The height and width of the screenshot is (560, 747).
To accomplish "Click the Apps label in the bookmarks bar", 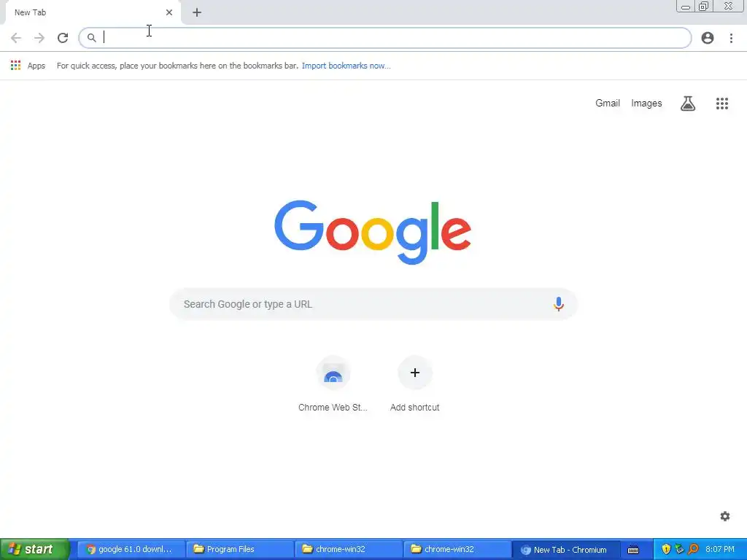I will pyautogui.click(x=36, y=66).
